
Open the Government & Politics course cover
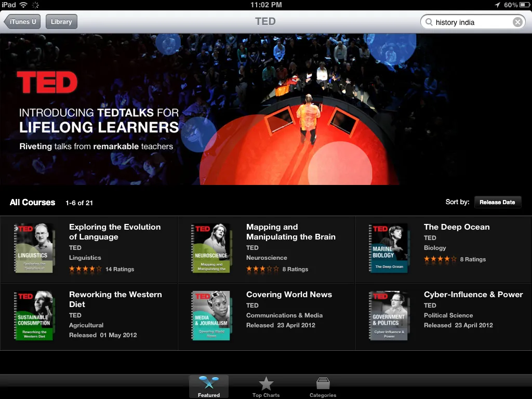pos(389,315)
